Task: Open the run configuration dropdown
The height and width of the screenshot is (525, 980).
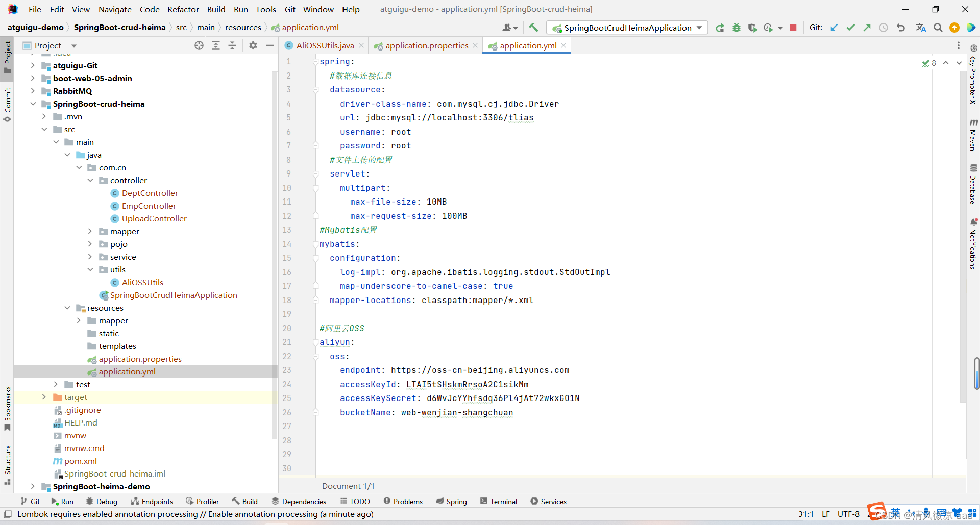Action: [627, 28]
